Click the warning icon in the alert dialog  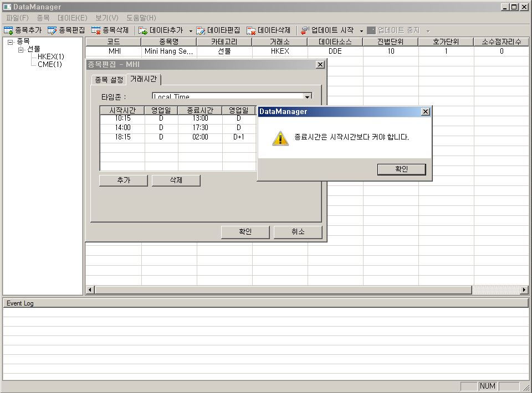tap(280, 138)
